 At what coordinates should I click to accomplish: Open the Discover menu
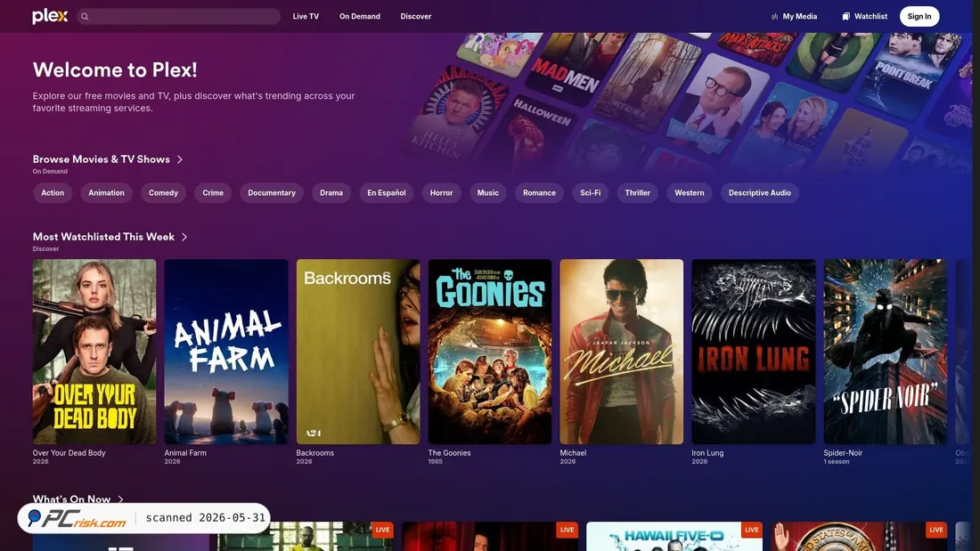[x=416, y=17]
